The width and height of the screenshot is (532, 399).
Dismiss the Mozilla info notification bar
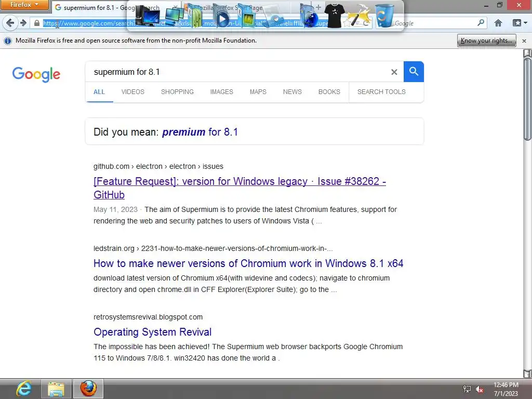[524, 41]
